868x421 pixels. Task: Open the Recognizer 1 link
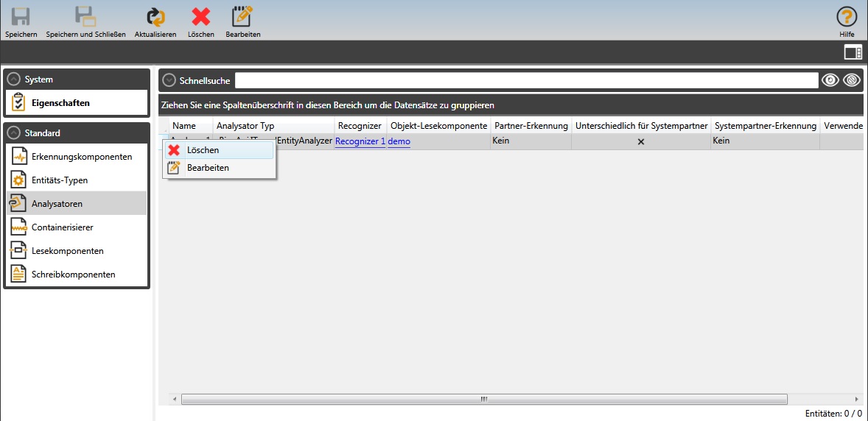pyautogui.click(x=360, y=141)
